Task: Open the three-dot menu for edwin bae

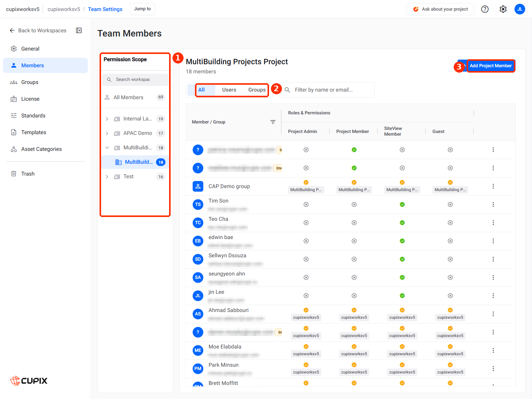Action: (493, 241)
